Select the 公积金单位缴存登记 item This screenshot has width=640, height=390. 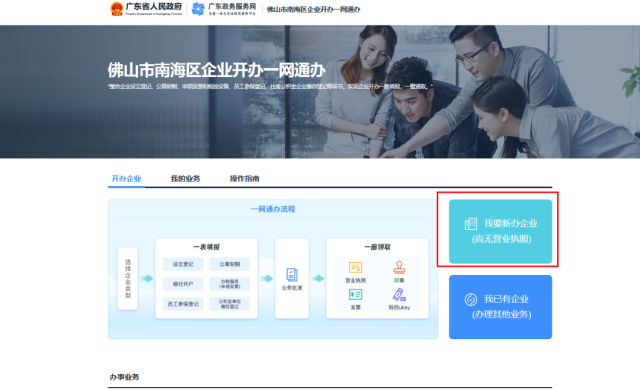pos(229,304)
